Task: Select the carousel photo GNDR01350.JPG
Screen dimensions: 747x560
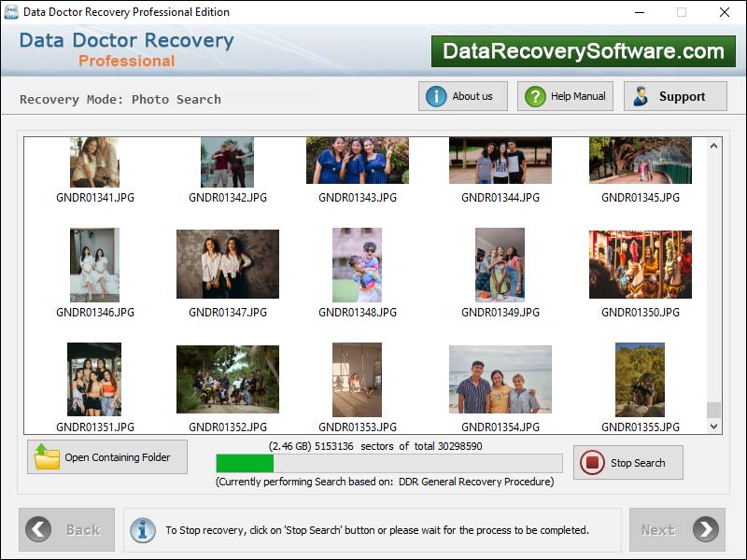Action: coord(640,264)
